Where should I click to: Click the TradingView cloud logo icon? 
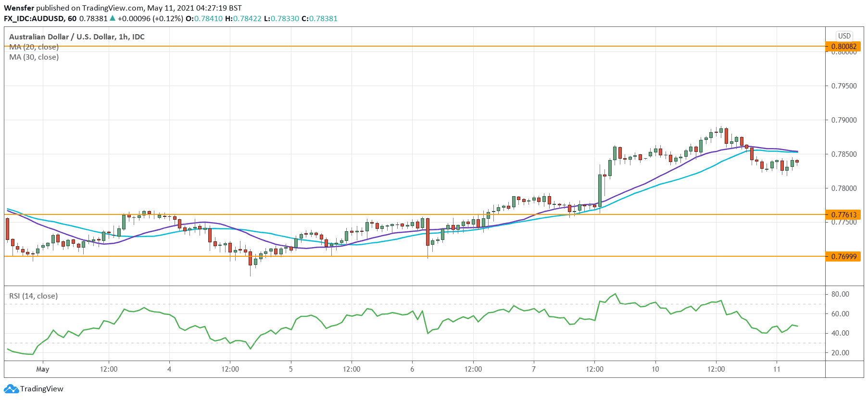11,388
